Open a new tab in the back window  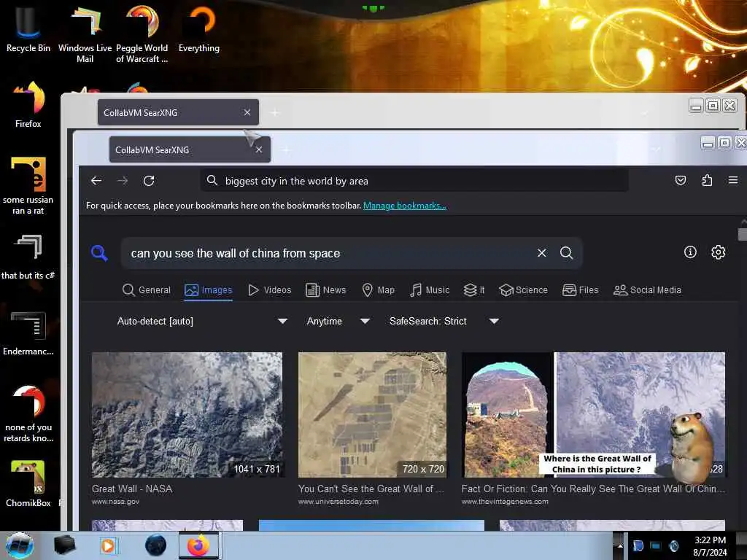275,113
